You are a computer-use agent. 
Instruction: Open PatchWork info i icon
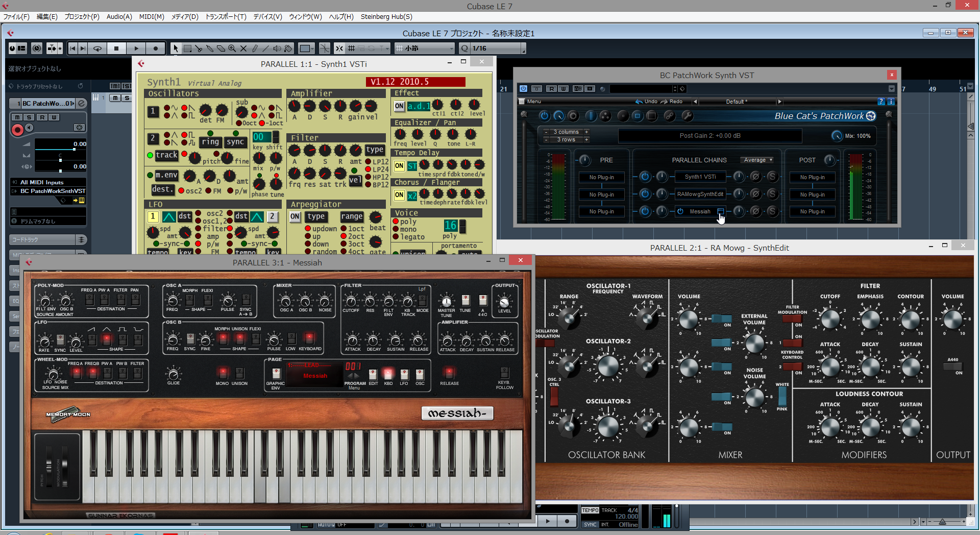891,102
